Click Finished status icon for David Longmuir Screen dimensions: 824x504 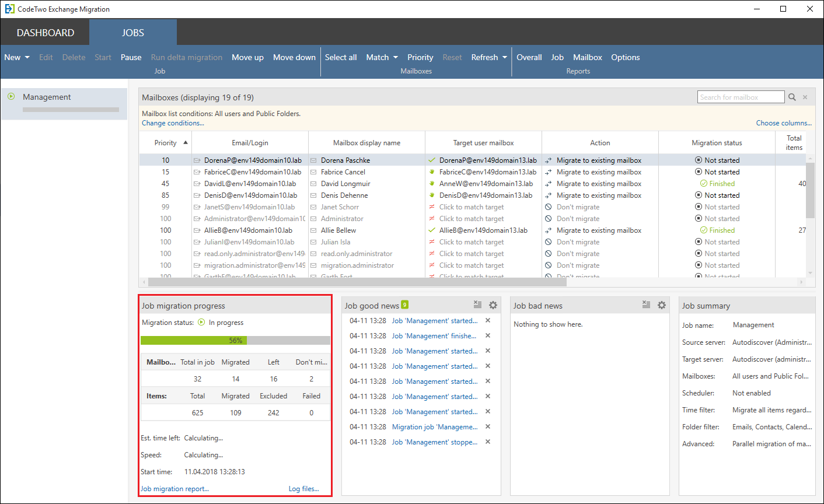(x=704, y=184)
